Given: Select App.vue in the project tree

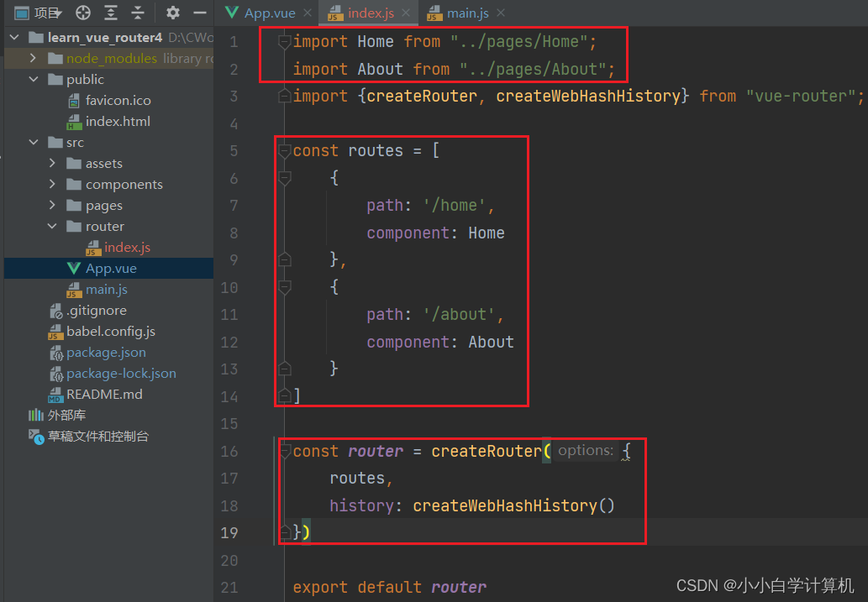Looking at the screenshot, I should coord(111,269).
